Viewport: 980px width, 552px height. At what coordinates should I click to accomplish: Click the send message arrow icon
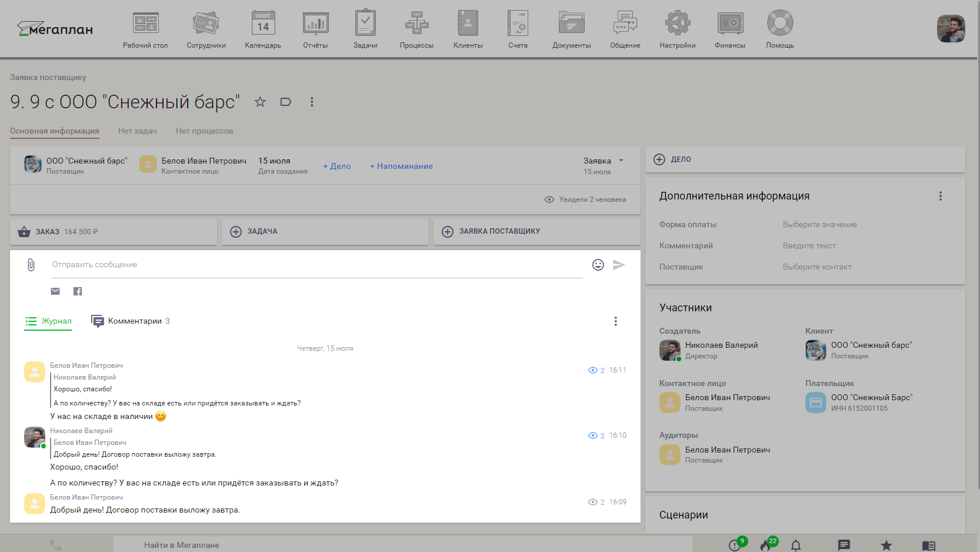point(619,265)
